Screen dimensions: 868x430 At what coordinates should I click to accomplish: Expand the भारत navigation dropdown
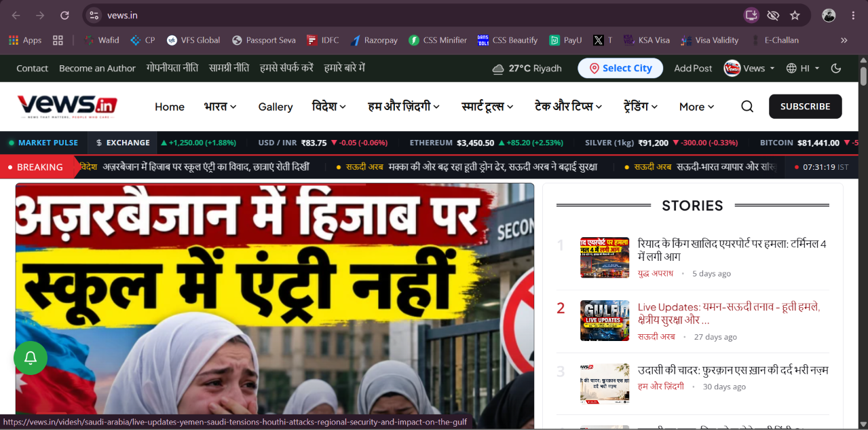pyautogui.click(x=220, y=107)
